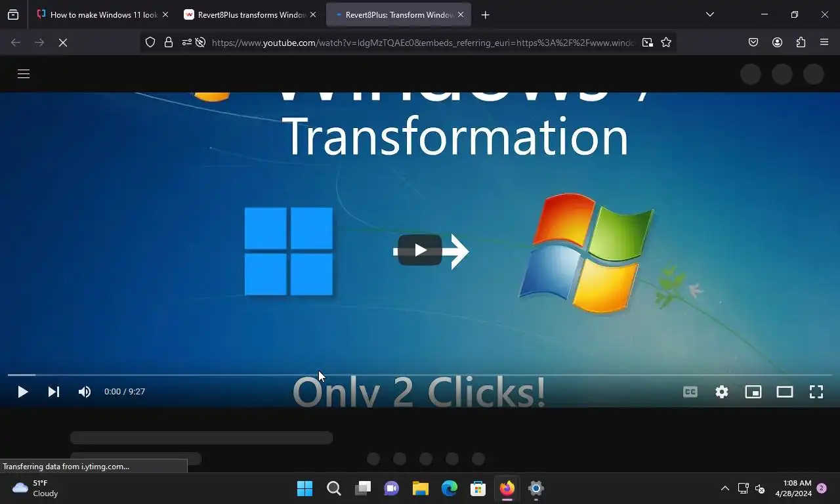Go back to the previous page

[16, 43]
